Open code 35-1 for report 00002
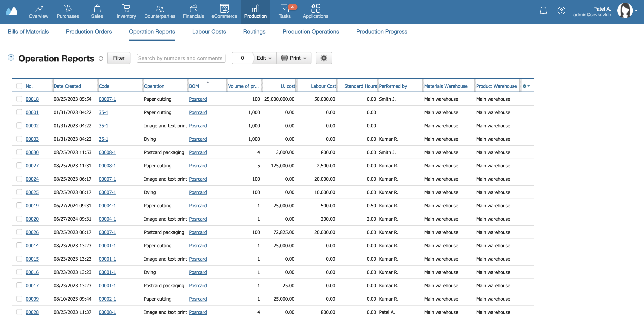The width and height of the screenshot is (644, 318). pyautogui.click(x=104, y=126)
